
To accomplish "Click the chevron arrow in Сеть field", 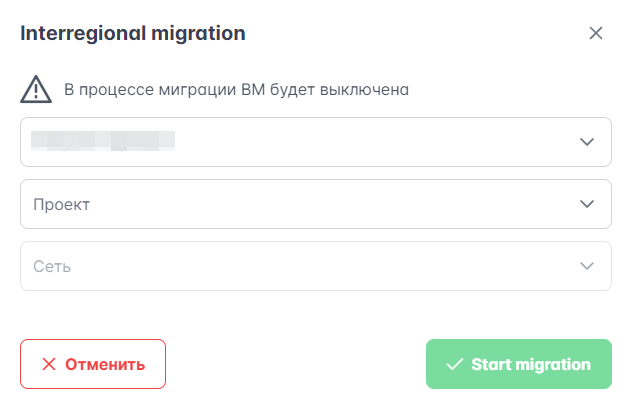I will coord(587,266).
